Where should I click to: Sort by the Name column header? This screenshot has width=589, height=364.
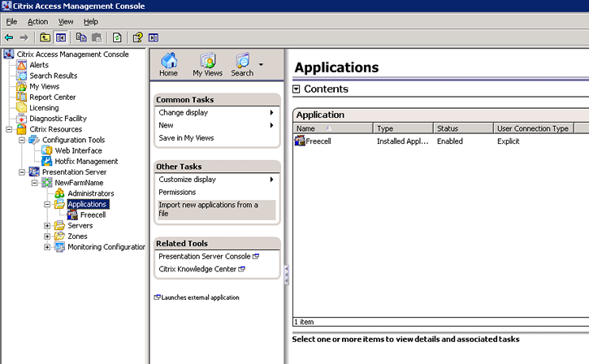tap(333, 128)
